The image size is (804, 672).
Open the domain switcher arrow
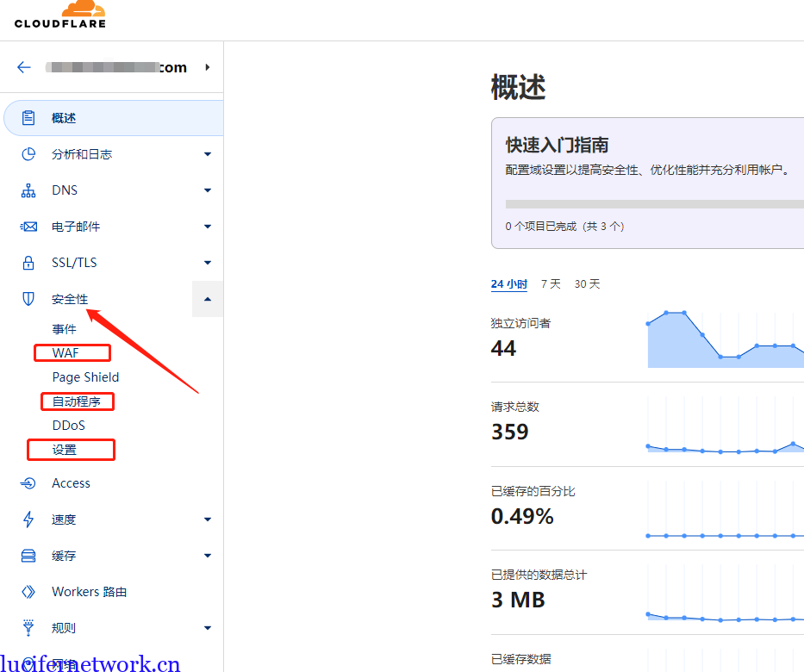click(x=207, y=66)
